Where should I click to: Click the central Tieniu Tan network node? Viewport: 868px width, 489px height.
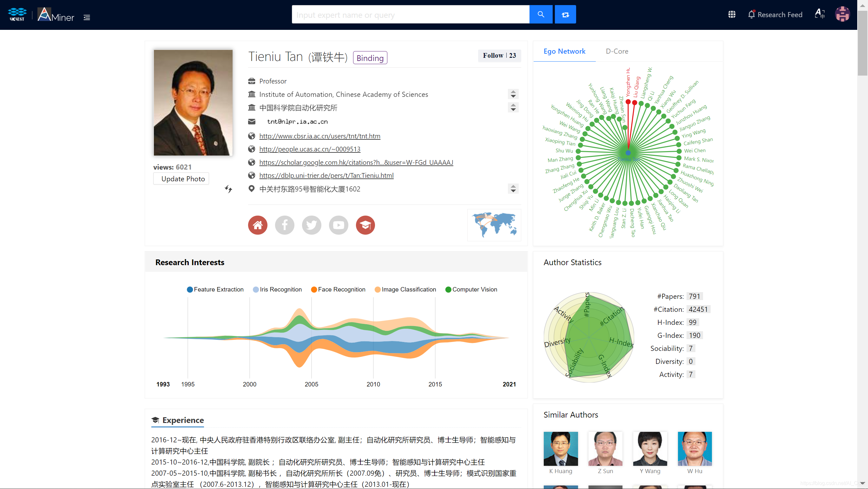click(x=628, y=153)
